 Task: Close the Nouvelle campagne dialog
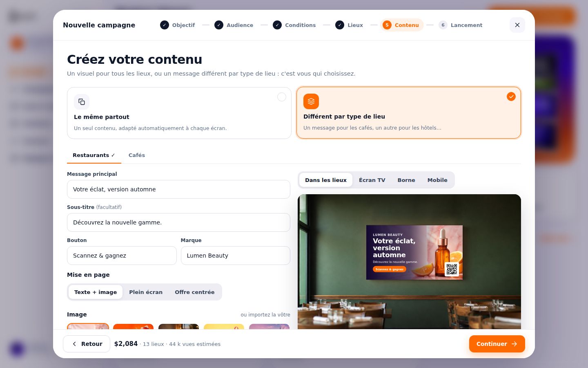(x=517, y=25)
